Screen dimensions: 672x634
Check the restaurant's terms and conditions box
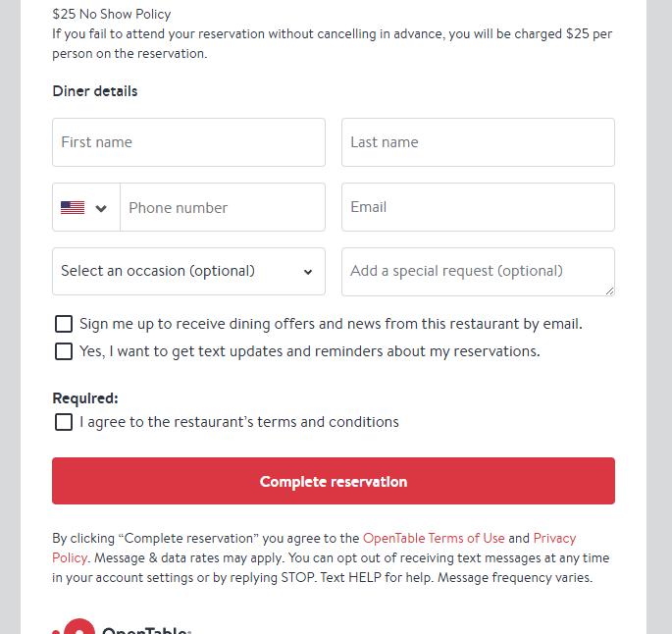tap(64, 422)
